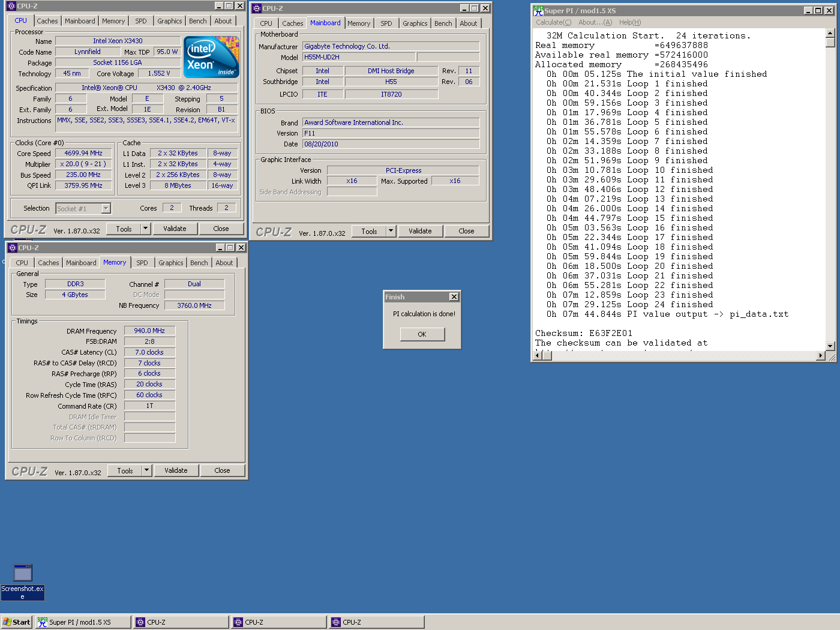
Task: Click Close button in the Memory window footer
Action: click(x=222, y=470)
